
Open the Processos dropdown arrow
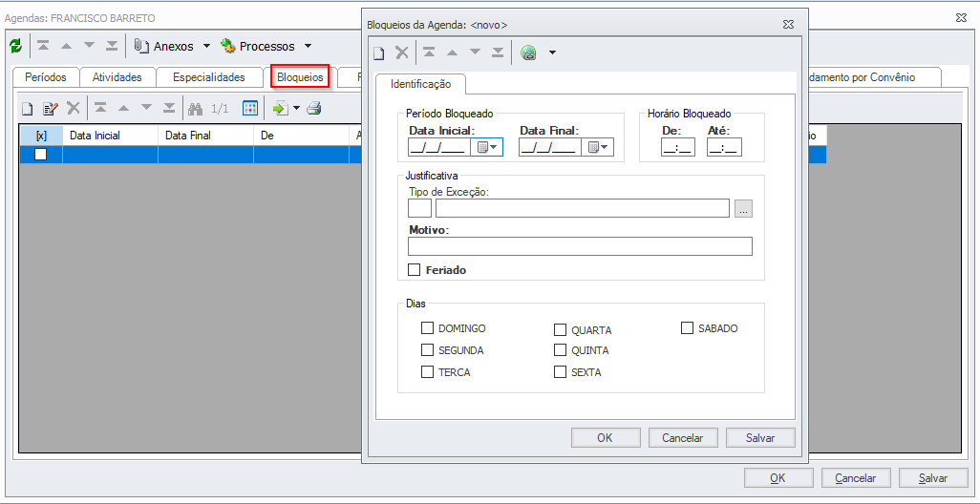pos(308,46)
